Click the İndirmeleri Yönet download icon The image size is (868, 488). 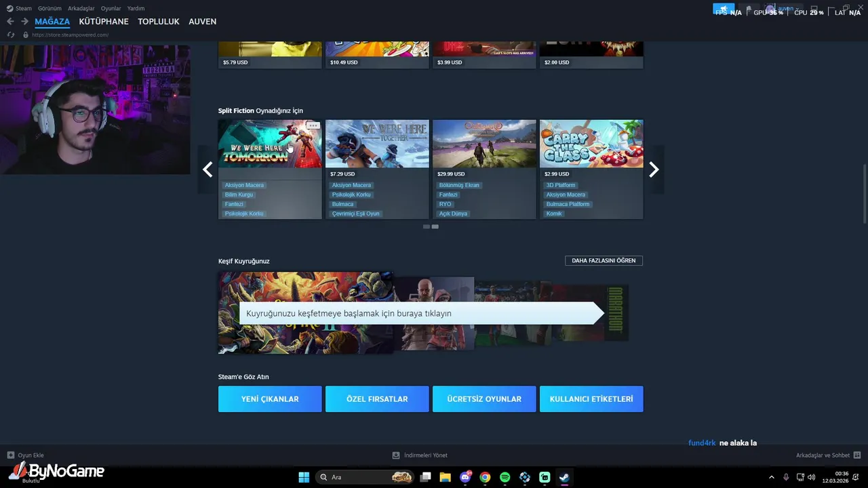[396, 455]
